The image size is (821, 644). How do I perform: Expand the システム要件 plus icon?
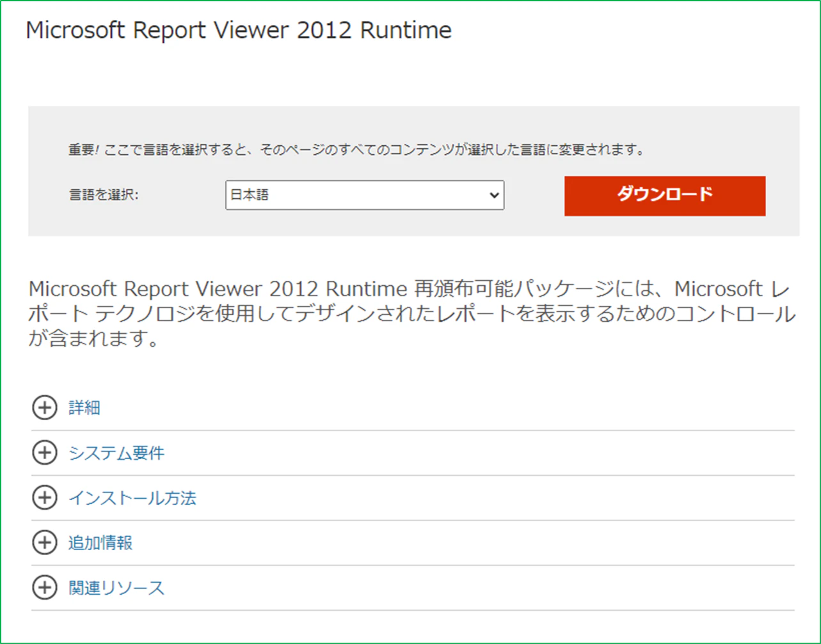pyautogui.click(x=45, y=453)
